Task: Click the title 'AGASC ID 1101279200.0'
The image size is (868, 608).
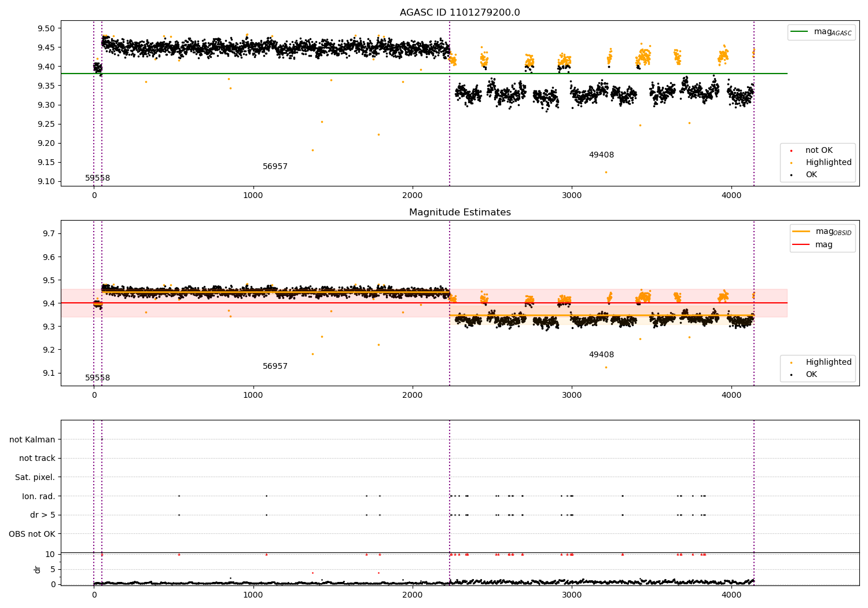Action: (x=459, y=13)
